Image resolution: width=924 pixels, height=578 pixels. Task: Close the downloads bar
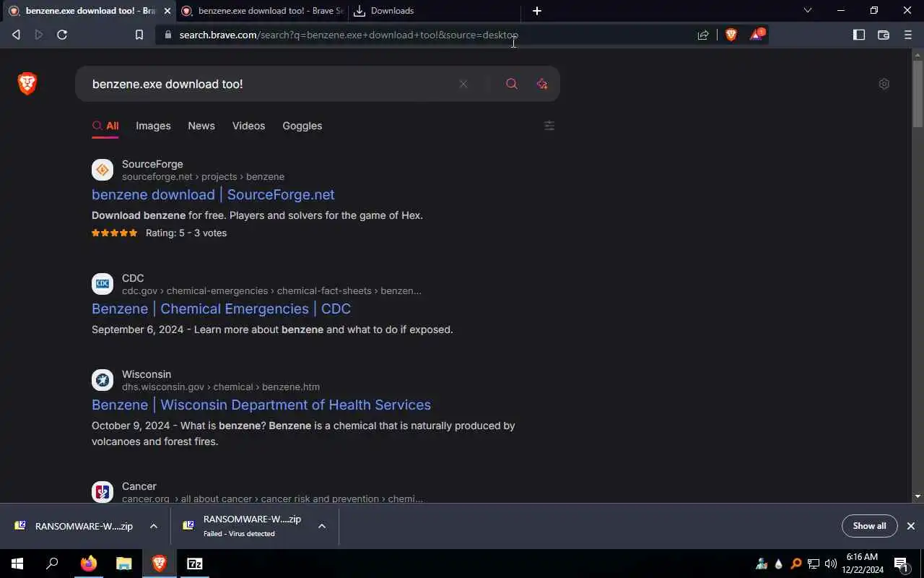tap(911, 526)
